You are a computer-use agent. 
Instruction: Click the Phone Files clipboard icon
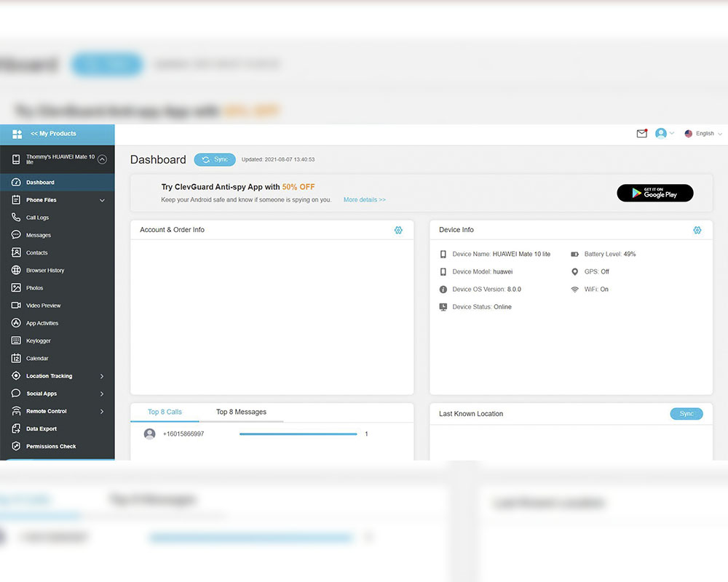click(x=16, y=200)
